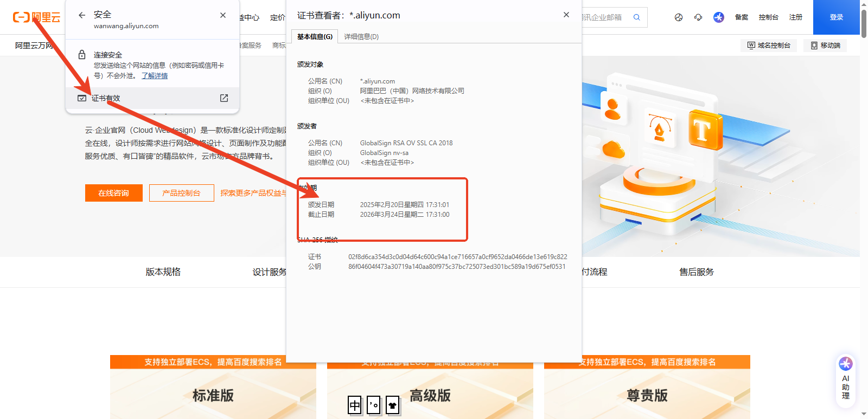Open the 了解详情 link
This screenshot has height=419, width=868.
tap(155, 76)
